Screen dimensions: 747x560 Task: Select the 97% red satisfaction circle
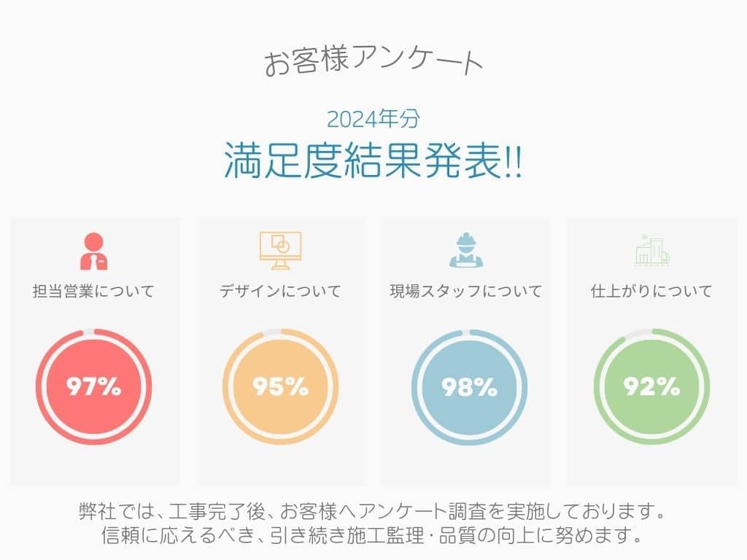94,386
